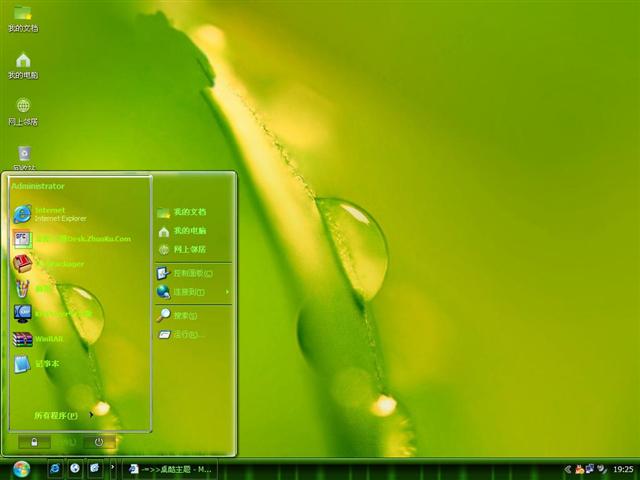
Task: Open Notepad (记事本) in the Start menu
Action: coord(46,363)
